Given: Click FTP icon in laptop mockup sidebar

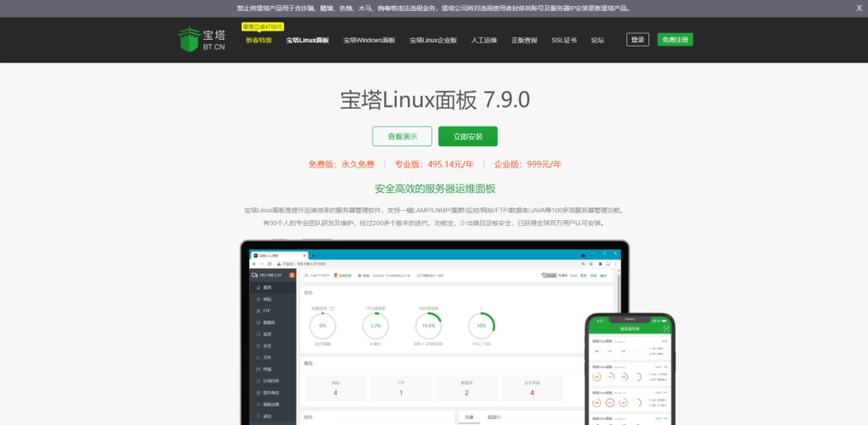Looking at the screenshot, I should (x=258, y=310).
